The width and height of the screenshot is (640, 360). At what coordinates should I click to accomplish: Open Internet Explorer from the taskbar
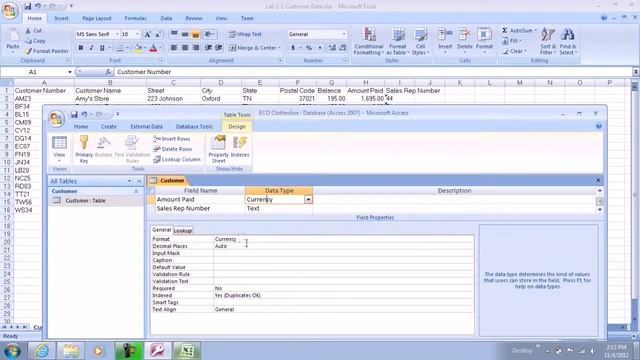click(42, 351)
